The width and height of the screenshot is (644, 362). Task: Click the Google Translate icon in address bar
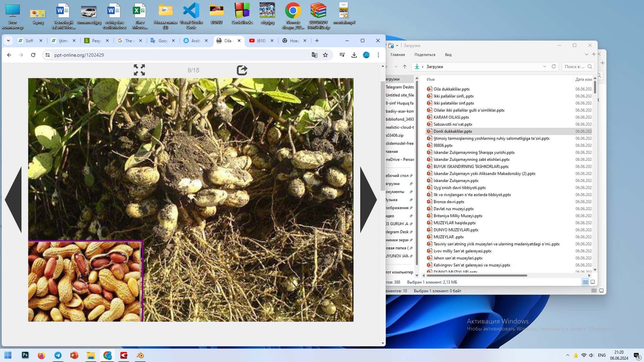[314, 55]
